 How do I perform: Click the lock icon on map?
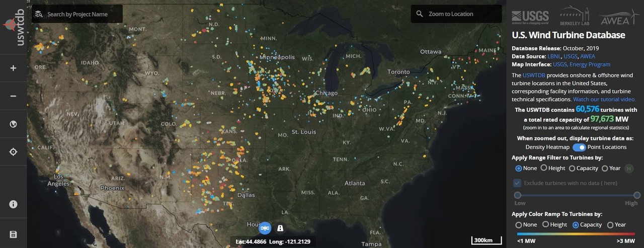(x=280, y=228)
